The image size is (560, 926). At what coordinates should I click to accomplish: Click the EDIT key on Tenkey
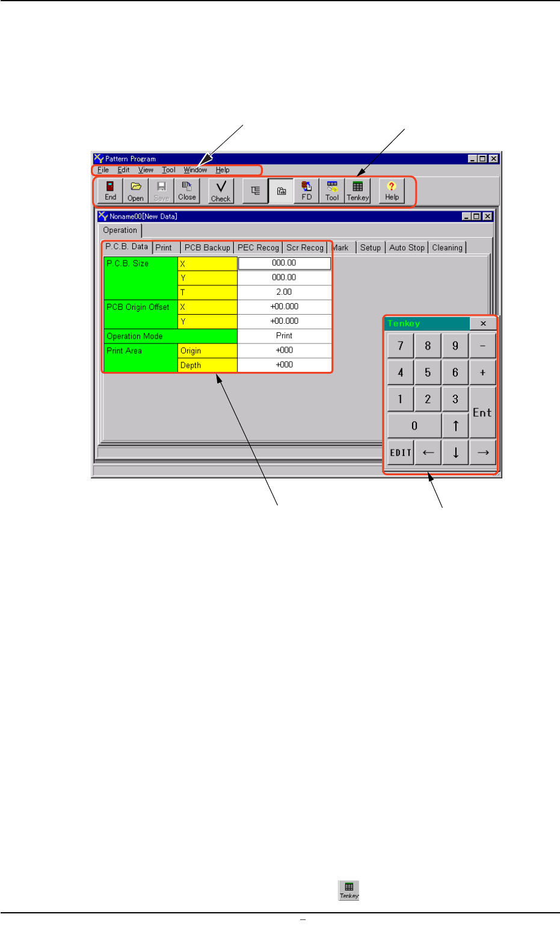(401, 452)
